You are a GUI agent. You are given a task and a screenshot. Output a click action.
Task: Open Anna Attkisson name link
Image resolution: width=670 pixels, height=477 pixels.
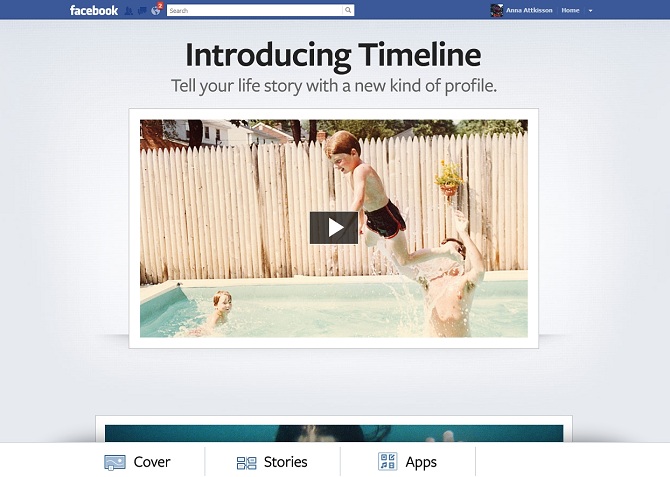tap(529, 10)
